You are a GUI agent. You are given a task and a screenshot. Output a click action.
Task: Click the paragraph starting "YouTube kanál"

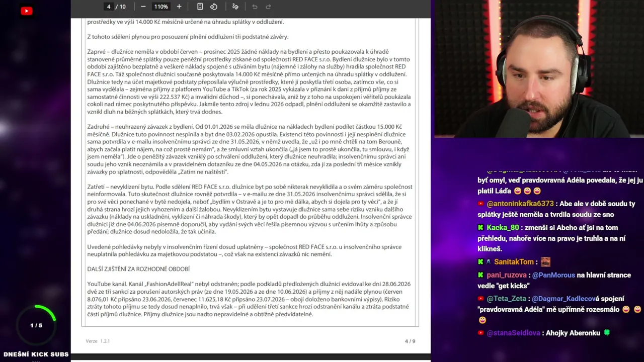(249, 299)
